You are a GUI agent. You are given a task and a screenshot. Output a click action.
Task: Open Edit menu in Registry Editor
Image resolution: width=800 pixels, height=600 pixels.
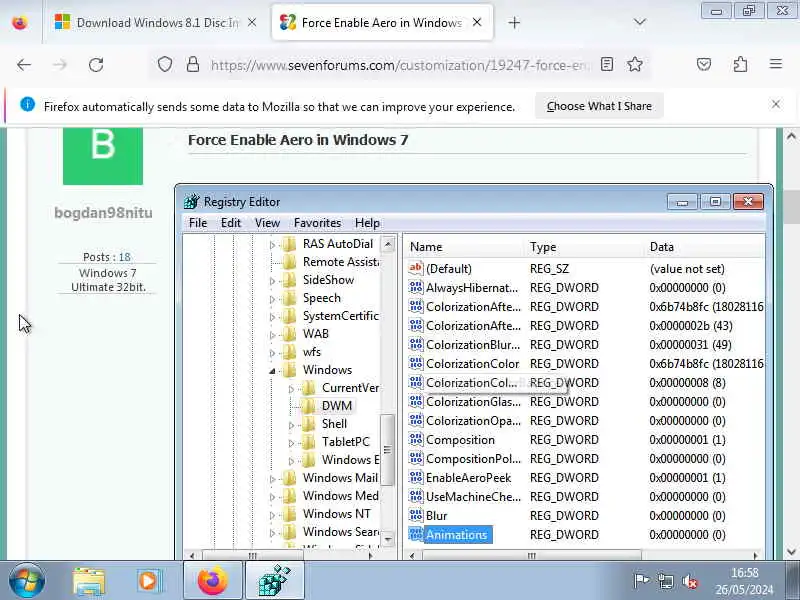pos(231,223)
